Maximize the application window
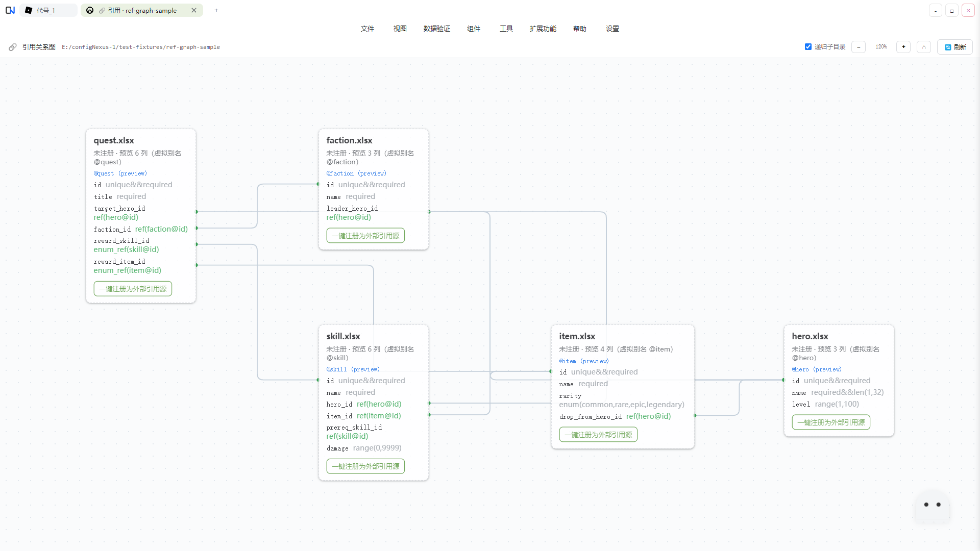980x551 pixels. tap(952, 10)
